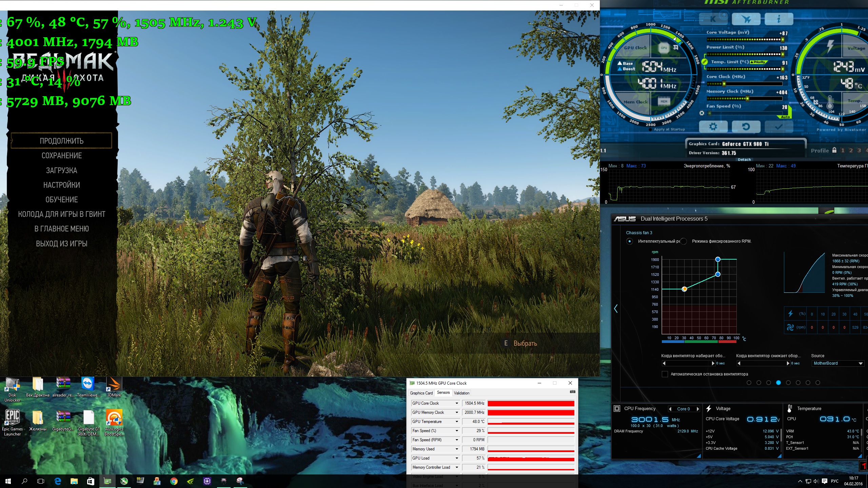The height and width of the screenshot is (488, 868).
Task: Click ПРОДОЛЖИТЬ in the game menu
Action: 61,141
